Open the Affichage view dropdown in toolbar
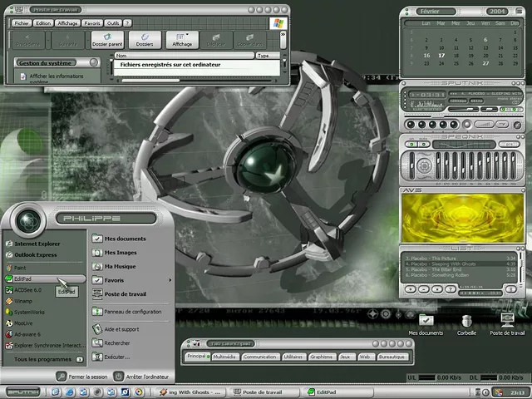The height and width of the screenshot is (399, 532). click(x=181, y=39)
